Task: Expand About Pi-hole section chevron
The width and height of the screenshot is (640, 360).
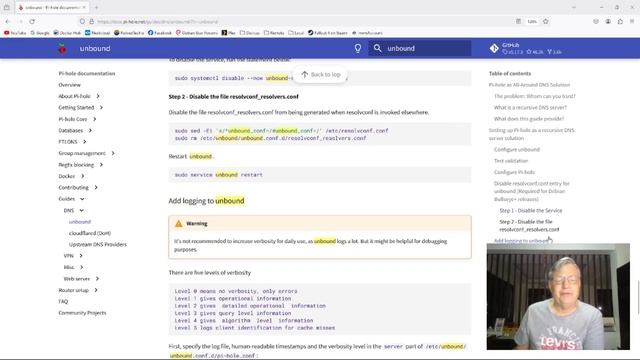Action: click(98, 96)
